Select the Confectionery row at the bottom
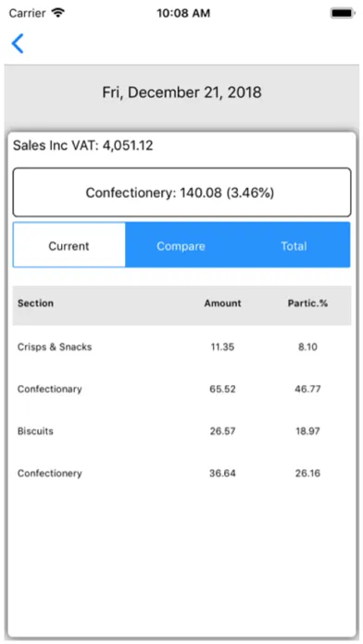The height and width of the screenshot is (644, 363). (181, 473)
